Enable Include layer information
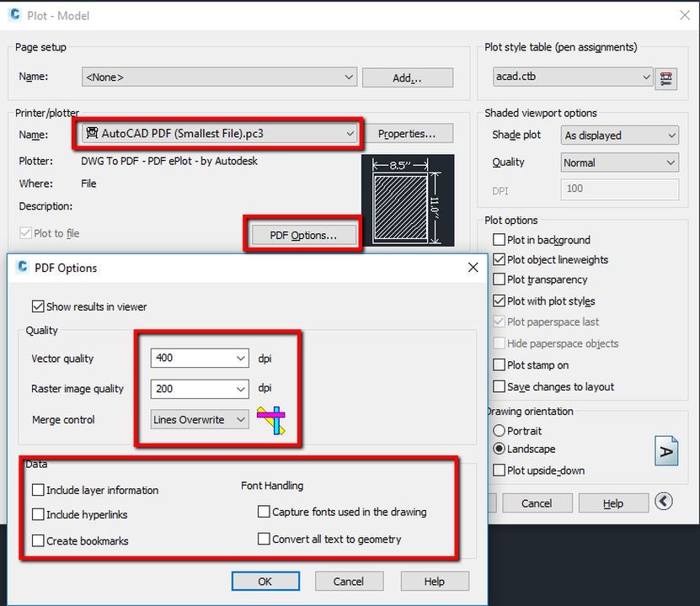This screenshot has width=700, height=606. coord(40,490)
